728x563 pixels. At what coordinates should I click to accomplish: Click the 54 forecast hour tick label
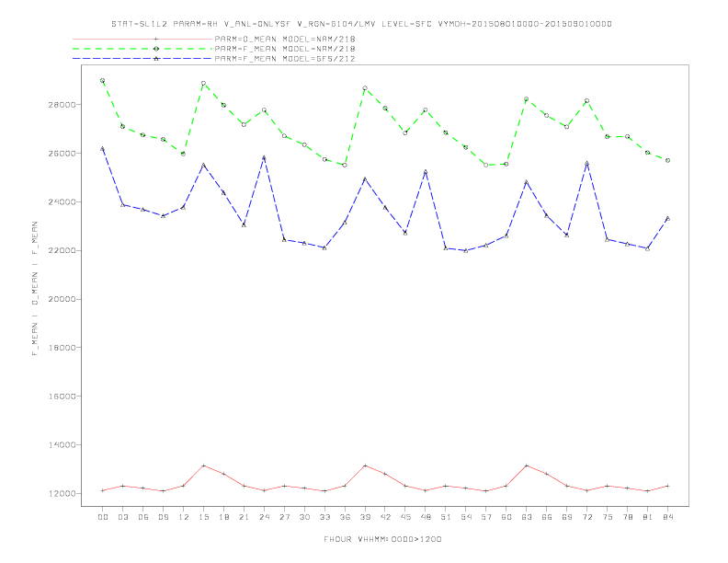click(x=466, y=517)
